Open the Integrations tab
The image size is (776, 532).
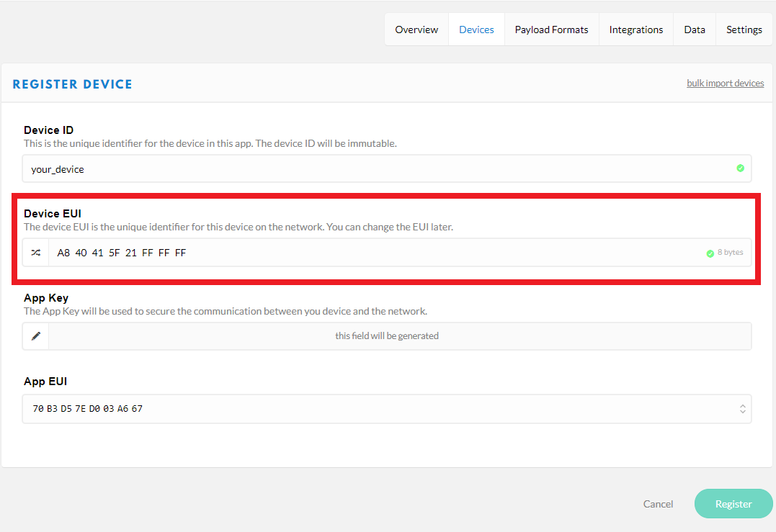pyautogui.click(x=635, y=30)
